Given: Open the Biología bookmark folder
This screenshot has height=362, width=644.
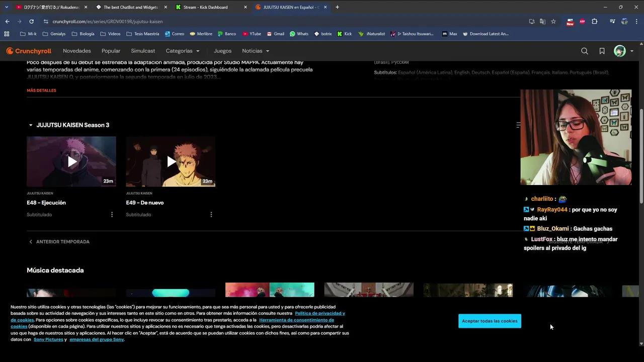Looking at the screenshot, I should 83,34.
